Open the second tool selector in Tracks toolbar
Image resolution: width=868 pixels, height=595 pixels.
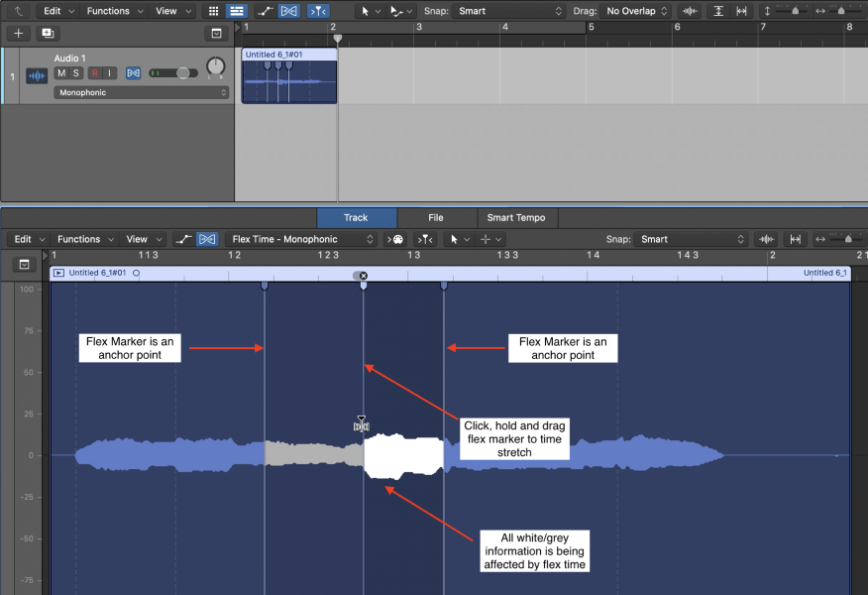point(400,11)
